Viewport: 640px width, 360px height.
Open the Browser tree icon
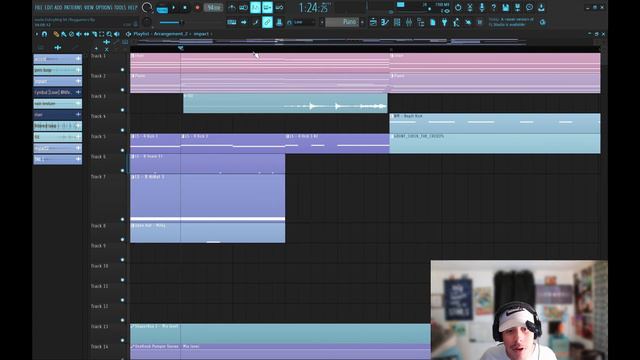(421, 22)
